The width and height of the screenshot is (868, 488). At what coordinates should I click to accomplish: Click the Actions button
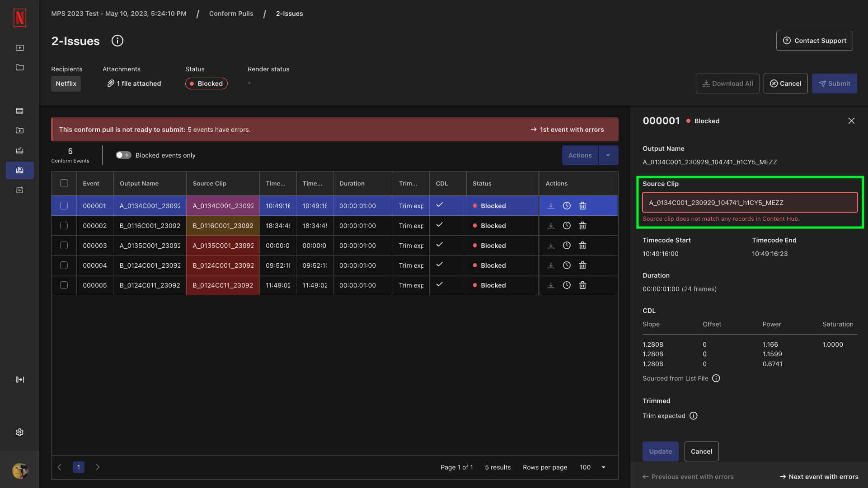pos(580,155)
